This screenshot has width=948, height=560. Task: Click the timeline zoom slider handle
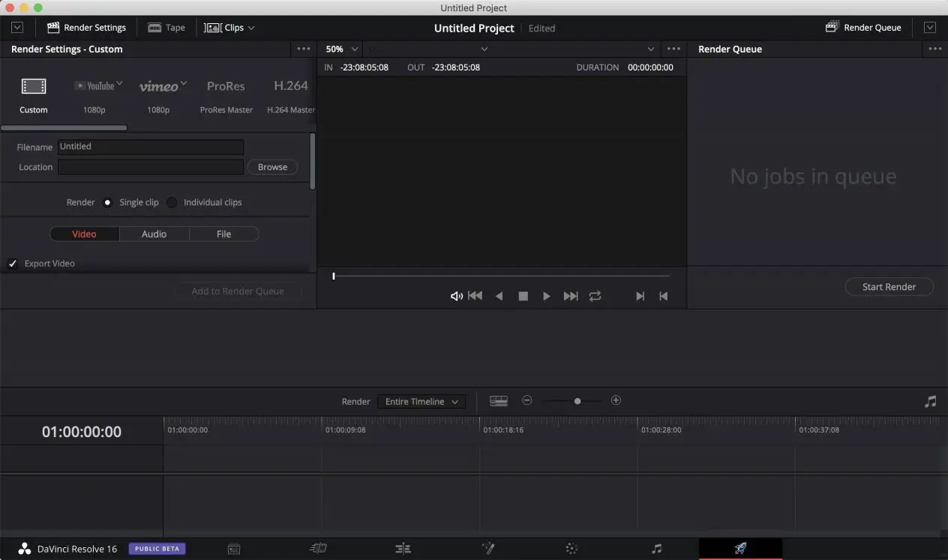(x=577, y=401)
